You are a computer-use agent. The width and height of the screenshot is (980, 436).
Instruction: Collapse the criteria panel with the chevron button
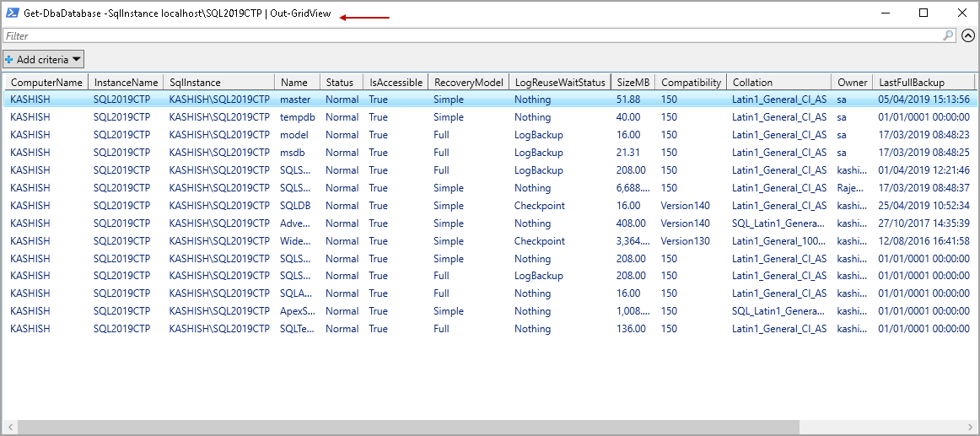[968, 35]
